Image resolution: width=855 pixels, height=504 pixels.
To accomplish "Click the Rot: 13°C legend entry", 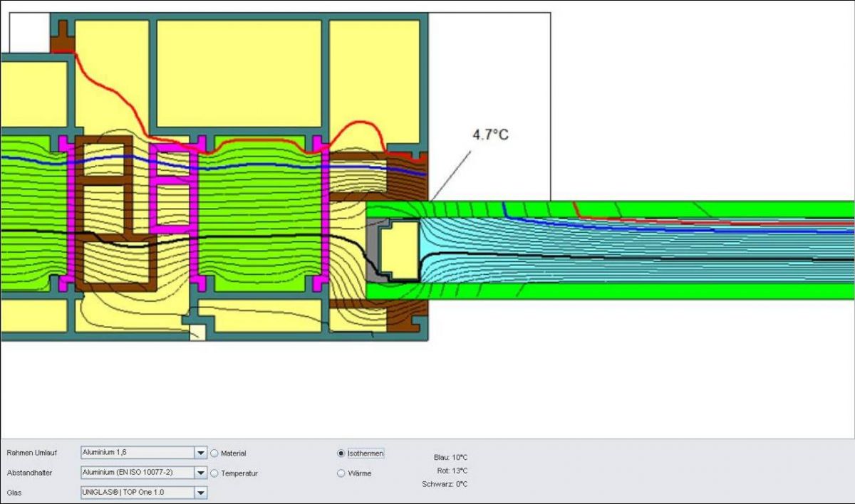I will [x=452, y=471].
